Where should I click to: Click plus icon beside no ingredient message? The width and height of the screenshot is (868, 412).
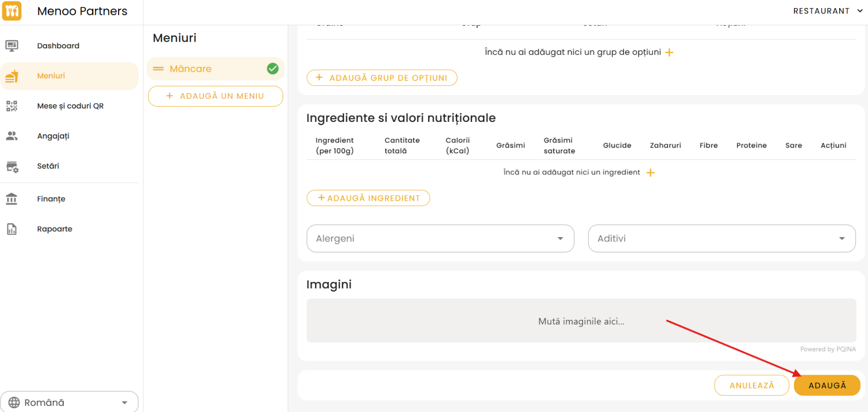pyautogui.click(x=651, y=173)
